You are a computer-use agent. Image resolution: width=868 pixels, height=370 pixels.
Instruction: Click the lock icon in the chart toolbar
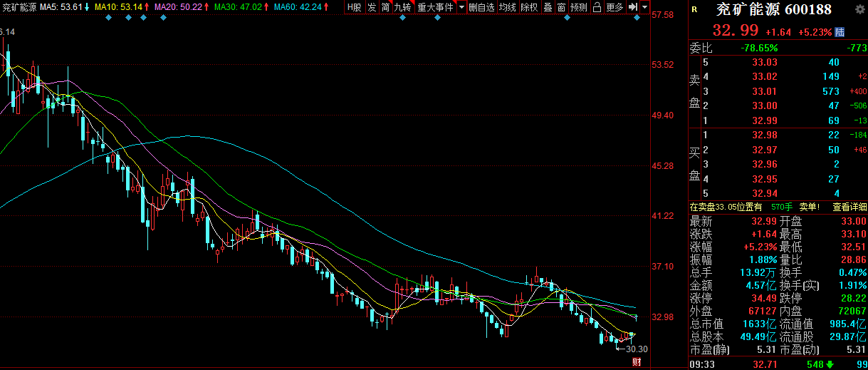(x=597, y=7)
